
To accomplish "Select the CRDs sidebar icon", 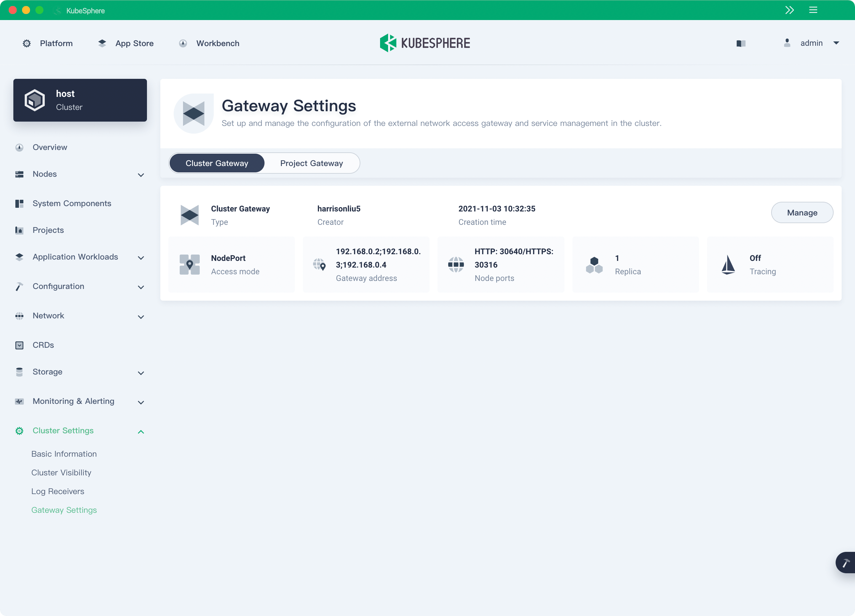I will click(19, 345).
